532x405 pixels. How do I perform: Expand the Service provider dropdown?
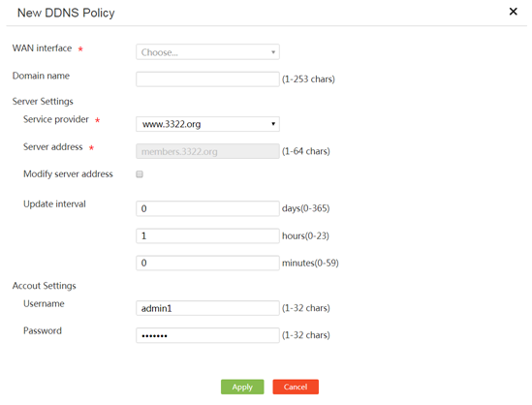click(x=207, y=124)
